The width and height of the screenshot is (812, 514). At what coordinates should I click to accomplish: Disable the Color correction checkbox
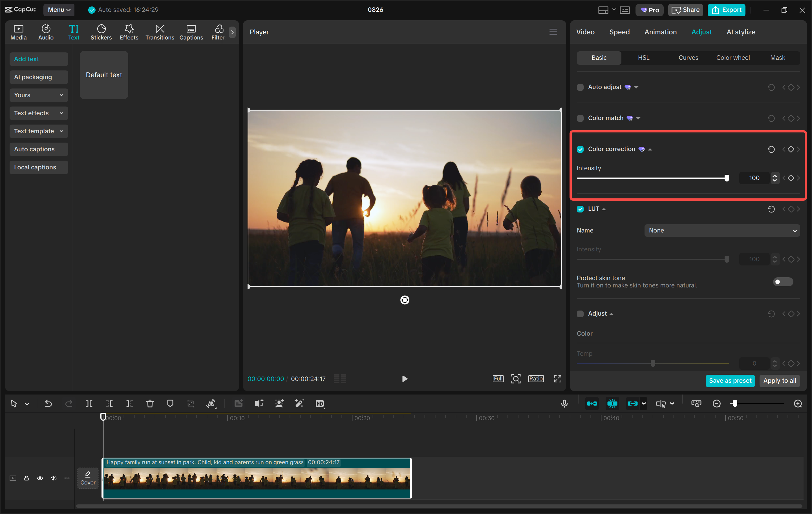pyautogui.click(x=580, y=149)
